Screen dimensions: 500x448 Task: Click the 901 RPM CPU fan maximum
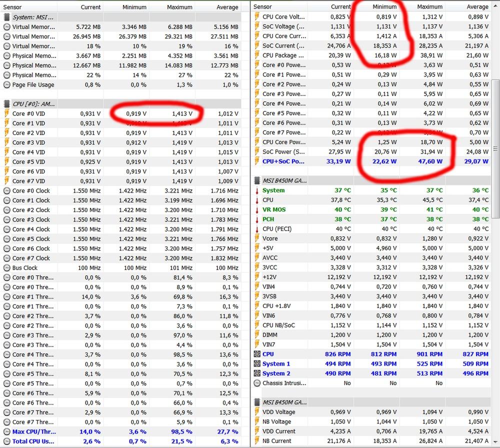click(x=429, y=354)
